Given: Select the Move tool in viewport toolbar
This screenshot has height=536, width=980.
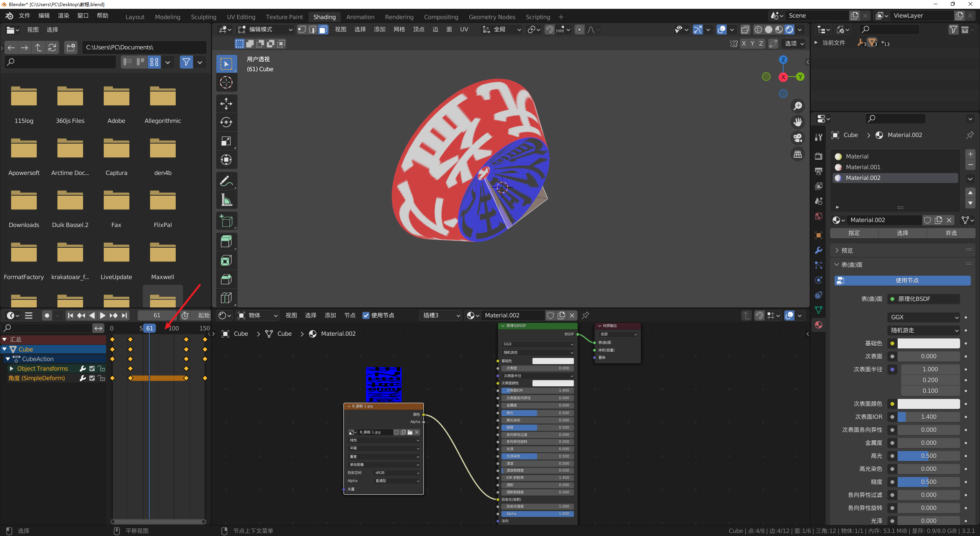Looking at the screenshot, I should pyautogui.click(x=226, y=104).
